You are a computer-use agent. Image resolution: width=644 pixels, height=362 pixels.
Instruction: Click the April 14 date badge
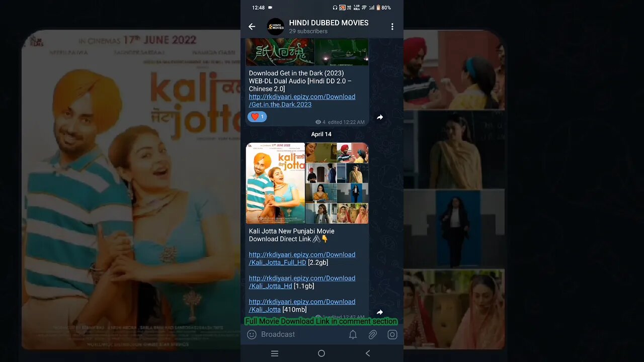pos(321,134)
